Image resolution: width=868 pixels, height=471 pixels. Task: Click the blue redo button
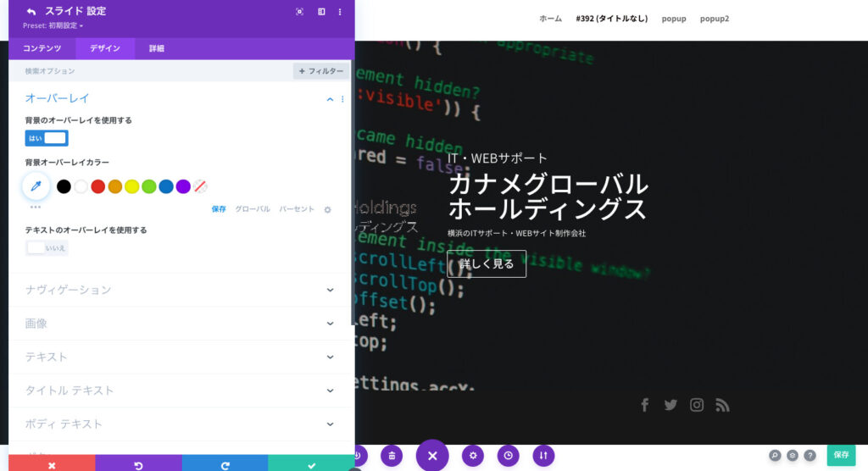(x=225, y=464)
